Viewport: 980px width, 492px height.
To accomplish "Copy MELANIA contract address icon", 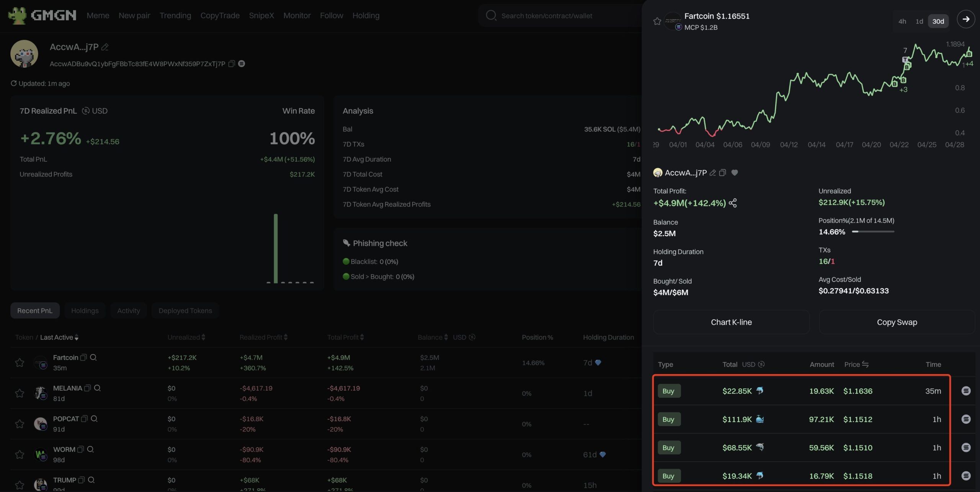I will point(87,388).
